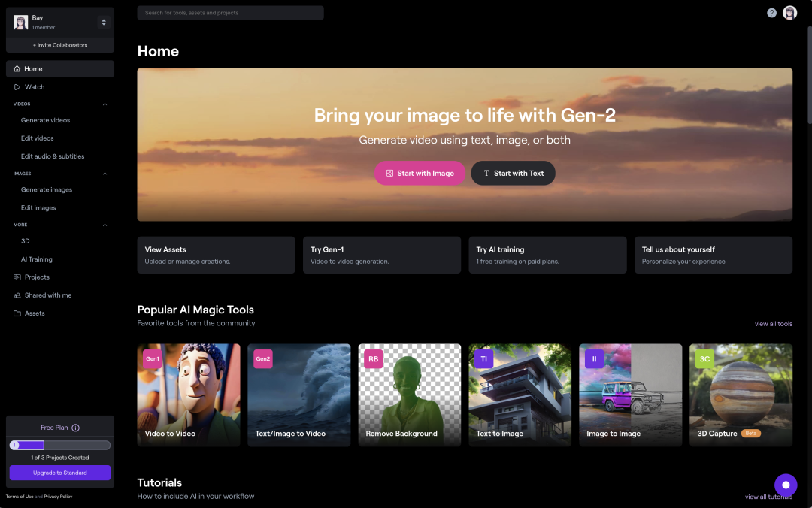Image resolution: width=812 pixels, height=508 pixels.
Task: Open the Text to Image tool thumbnail
Action: point(520,395)
